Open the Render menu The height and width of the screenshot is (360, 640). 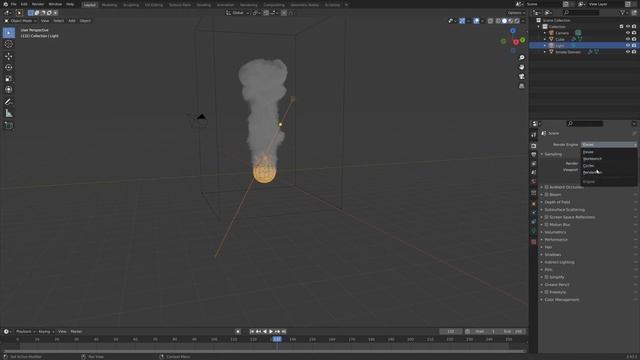coord(38,4)
